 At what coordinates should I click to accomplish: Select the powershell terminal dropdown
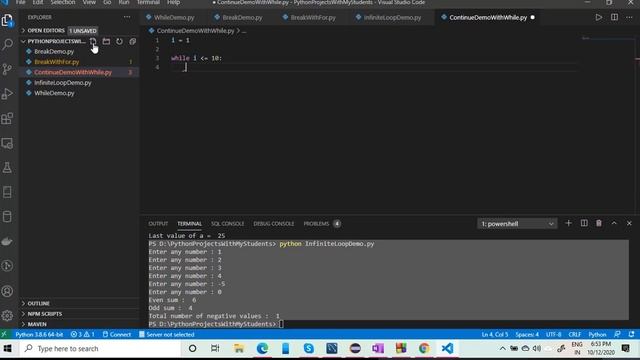[517, 224]
